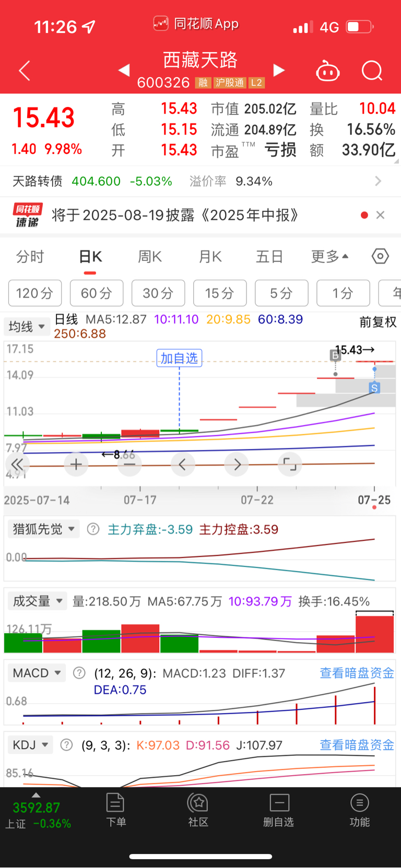The width and height of the screenshot is (401, 868).
Task: Tap the 市值 205.02亿 value
Action: (x=270, y=109)
